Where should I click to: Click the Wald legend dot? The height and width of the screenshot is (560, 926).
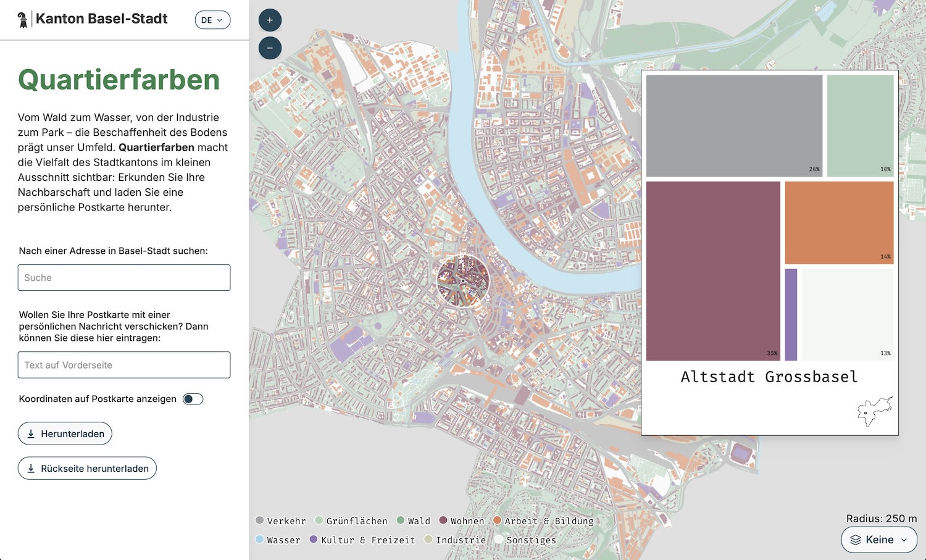[x=401, y=520]
